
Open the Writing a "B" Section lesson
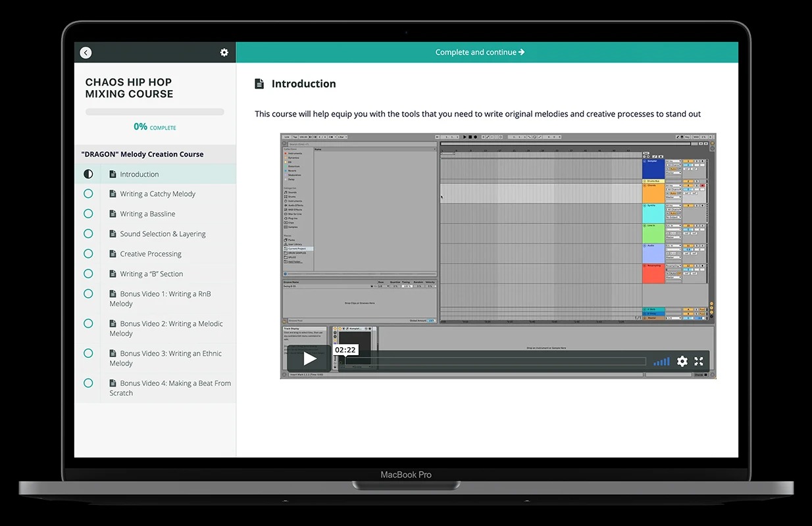(x=151, y=274)
